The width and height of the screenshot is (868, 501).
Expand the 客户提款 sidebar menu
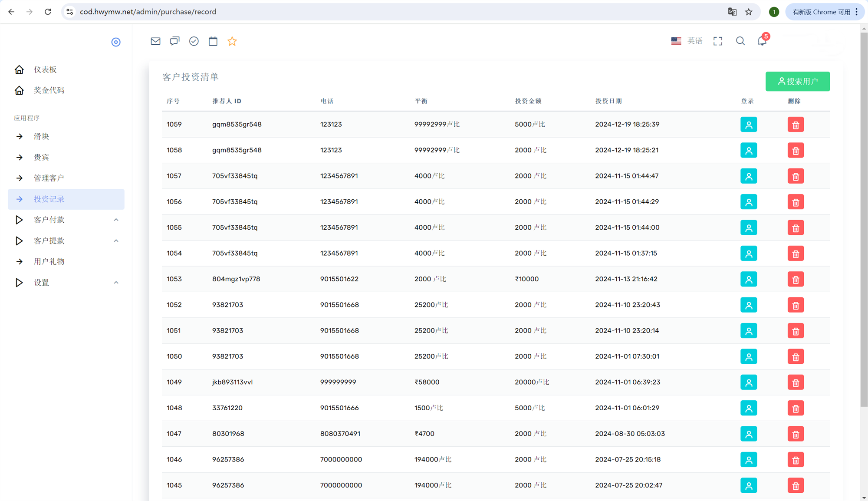coord(66,241)
